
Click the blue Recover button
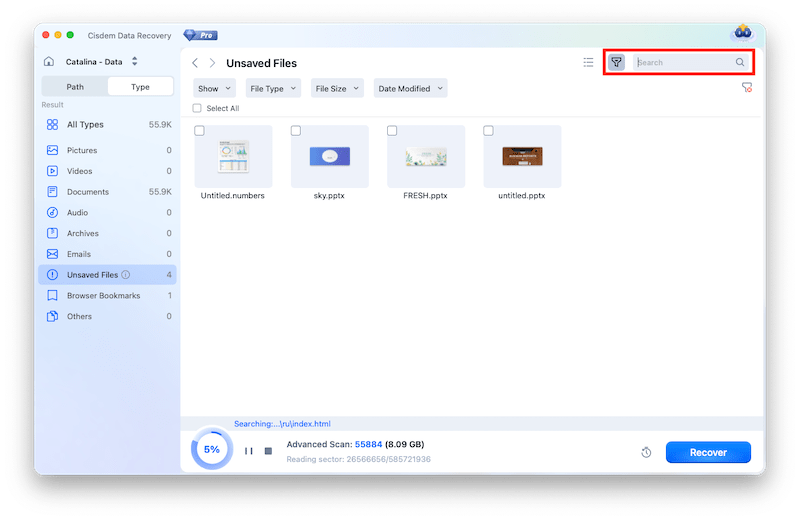pyautogui.click(x=708, y=452)
